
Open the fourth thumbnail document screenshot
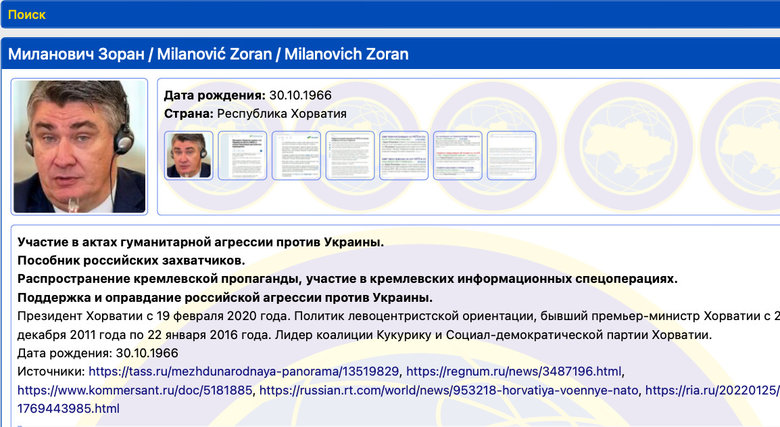pyautogui.click(x=350, y=155)
